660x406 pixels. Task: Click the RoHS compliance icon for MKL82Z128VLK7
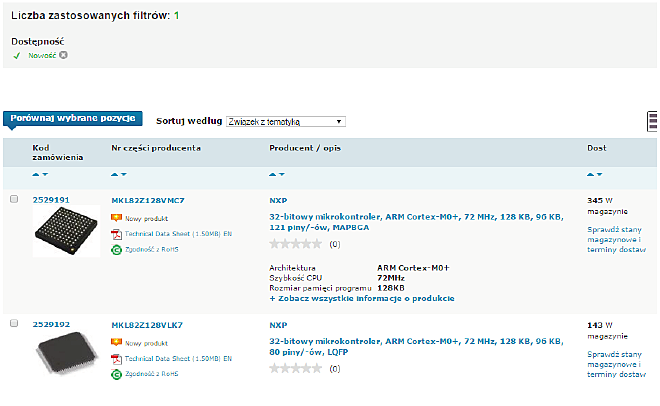[116, 373]
